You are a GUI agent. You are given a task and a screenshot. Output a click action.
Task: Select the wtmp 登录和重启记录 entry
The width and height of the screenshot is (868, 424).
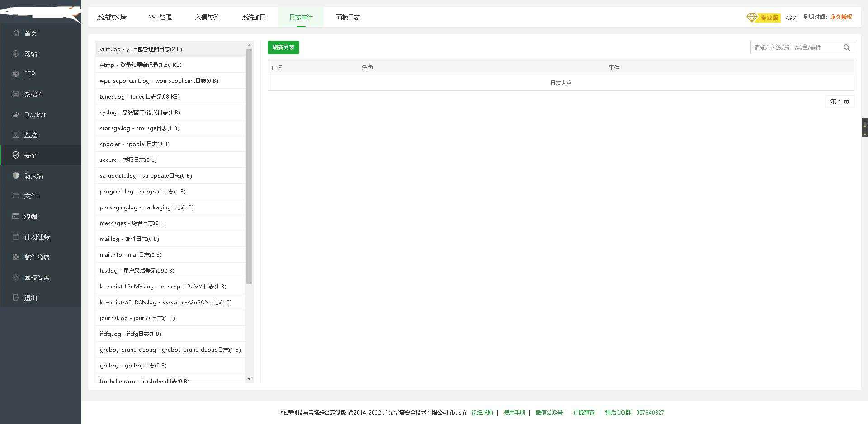pos(170,65)
